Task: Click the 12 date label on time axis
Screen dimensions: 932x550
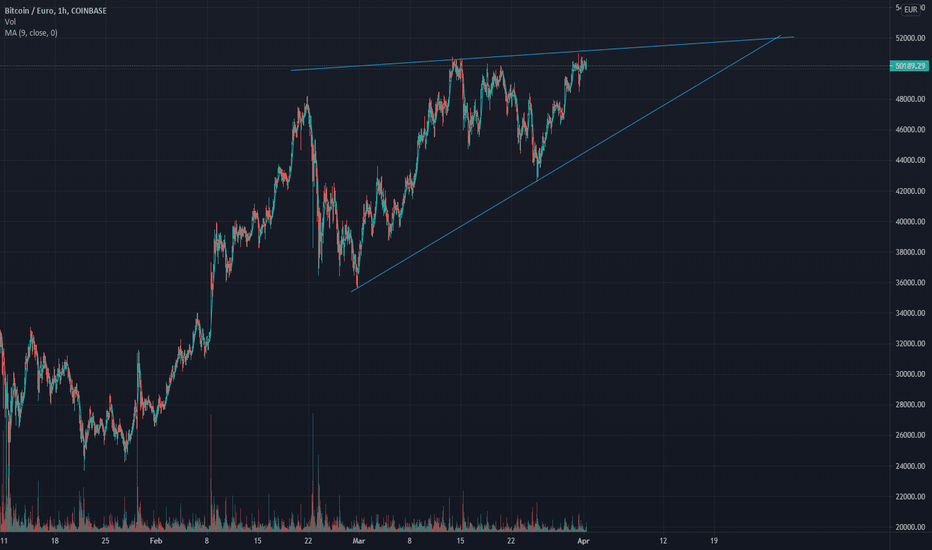Action: 663,541
